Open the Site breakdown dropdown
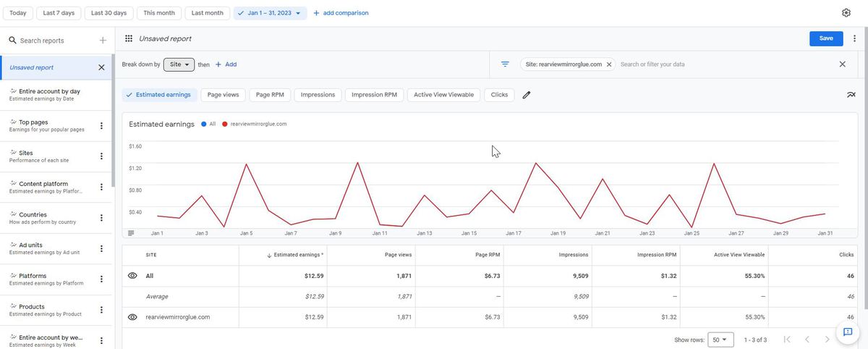 tap(179, 64)
